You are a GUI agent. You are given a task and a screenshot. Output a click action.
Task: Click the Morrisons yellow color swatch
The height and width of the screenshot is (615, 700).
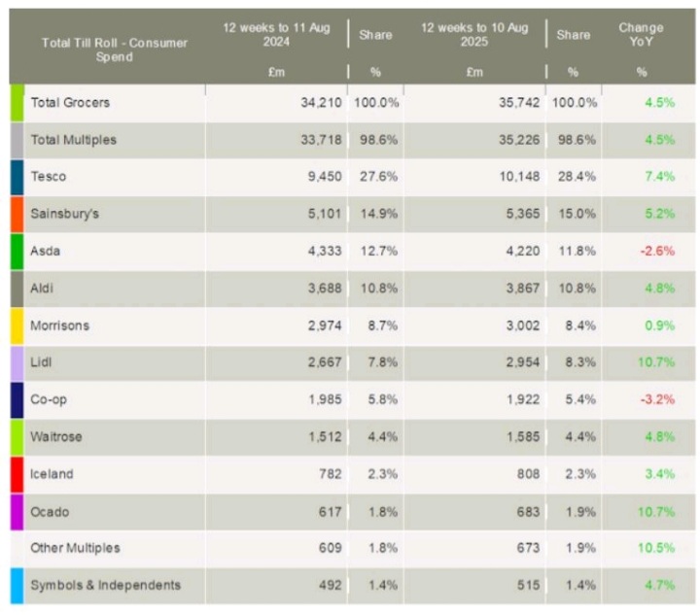point(17,325)
